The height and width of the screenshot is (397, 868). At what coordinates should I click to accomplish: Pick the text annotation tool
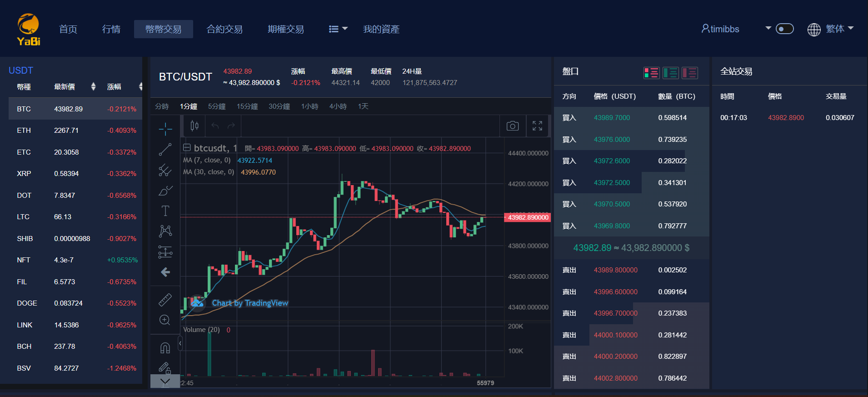click(165, 211)
